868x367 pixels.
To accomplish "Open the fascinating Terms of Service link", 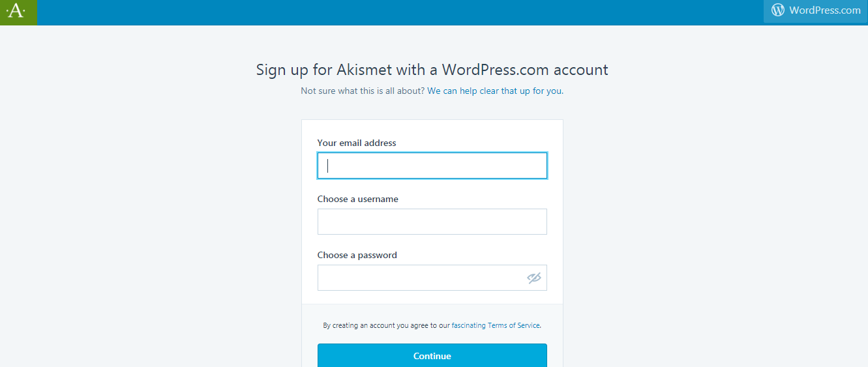I will point(513,325).
